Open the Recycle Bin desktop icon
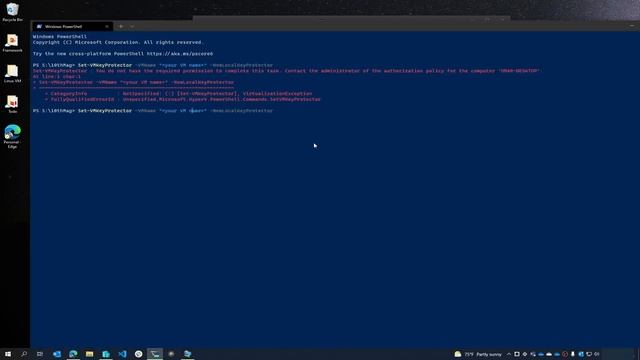Screen dimensions: 640x360 click(x=12, y=11)
